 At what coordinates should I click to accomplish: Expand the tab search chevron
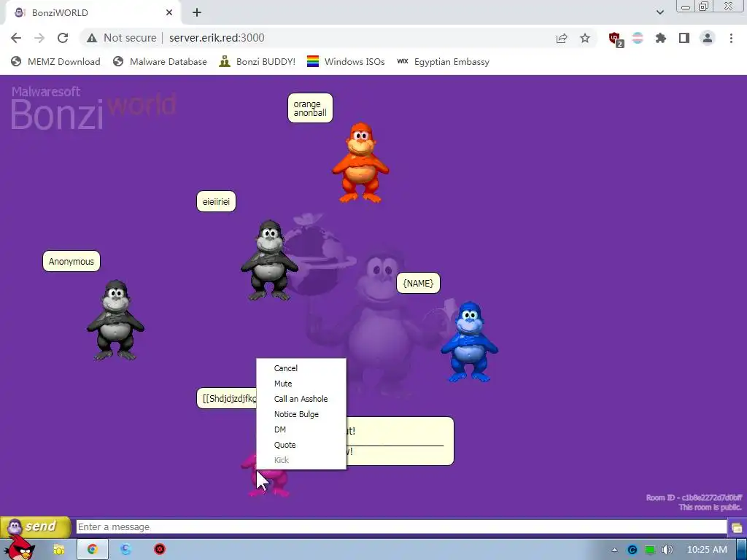[659, 12]
